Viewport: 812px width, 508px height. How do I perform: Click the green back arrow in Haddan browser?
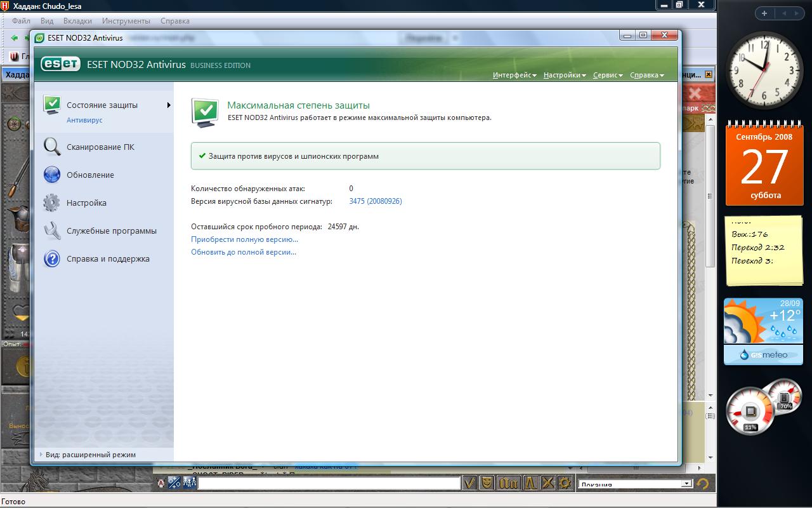pyautogui.click(x=14, y=38)
